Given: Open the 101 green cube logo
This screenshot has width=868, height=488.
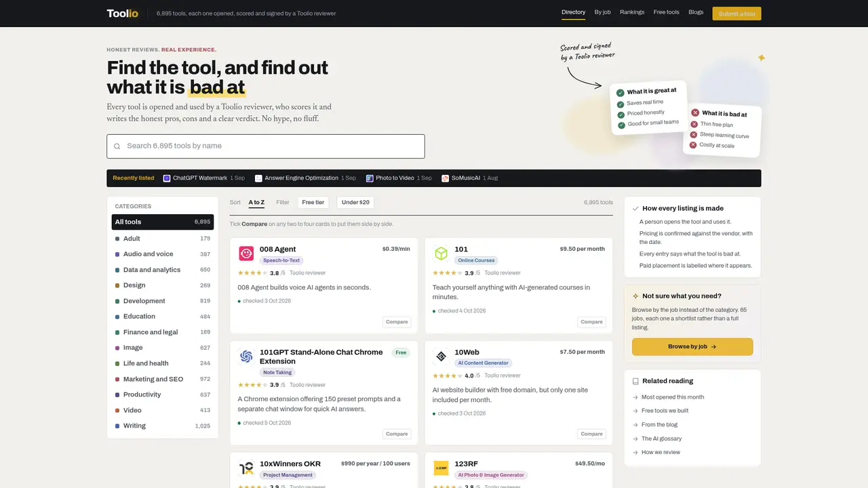Looking at the screenshot, I should pos(441,253).
